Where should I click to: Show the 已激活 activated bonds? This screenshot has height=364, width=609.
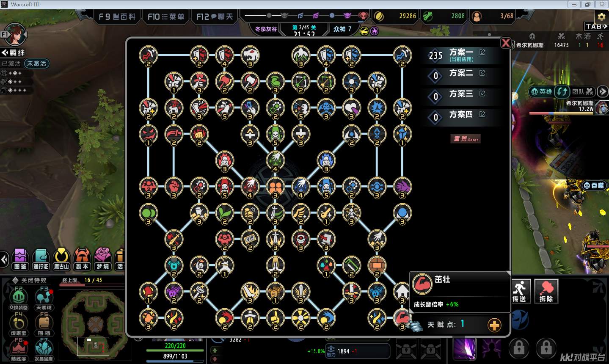coord(11,63)
